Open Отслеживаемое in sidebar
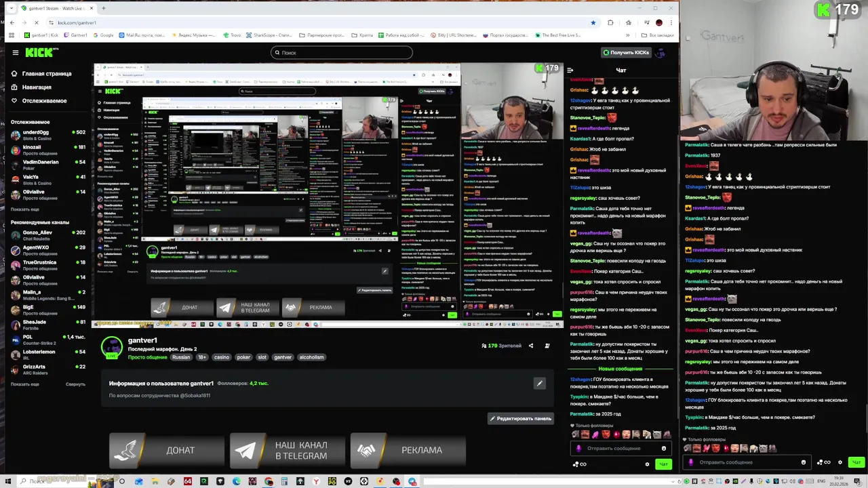The height and width of the screenshot is (488, 868). pos(39,100)
